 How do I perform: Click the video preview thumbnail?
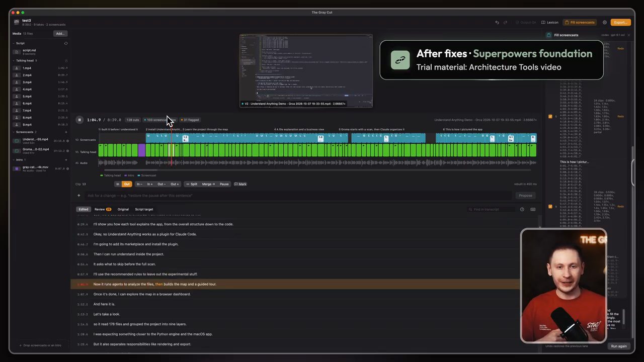coord(306,70)
